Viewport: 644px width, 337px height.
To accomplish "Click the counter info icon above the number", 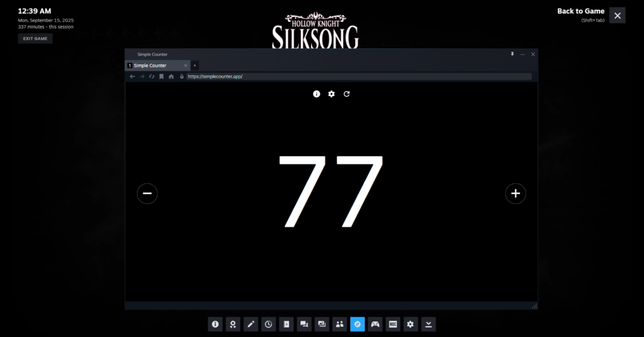I will tap(316, 94).
